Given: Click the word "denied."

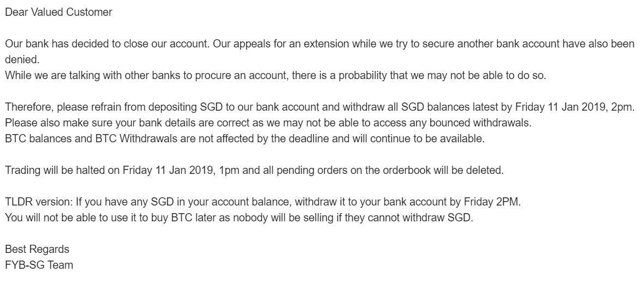Looking at the screenshot, I should (22, 59).
